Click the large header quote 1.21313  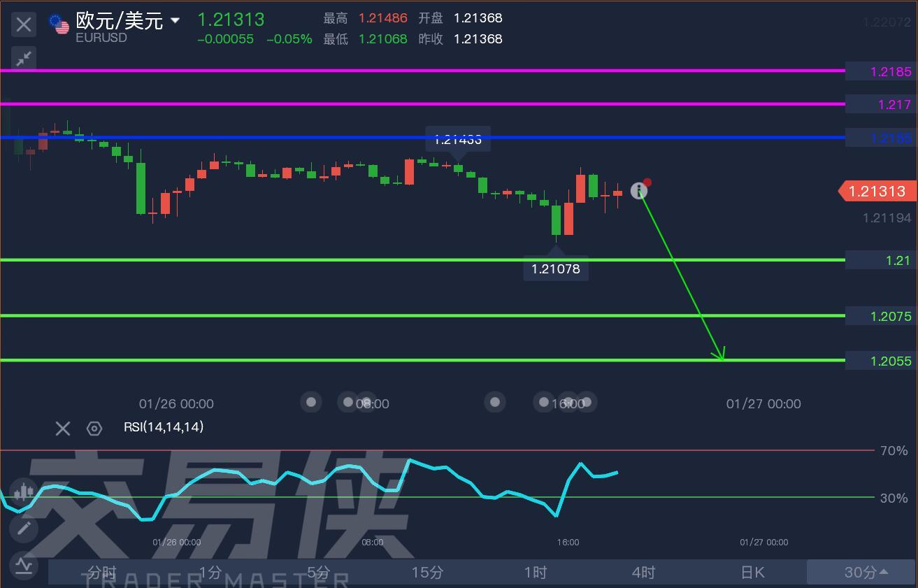tap(231, 20)
